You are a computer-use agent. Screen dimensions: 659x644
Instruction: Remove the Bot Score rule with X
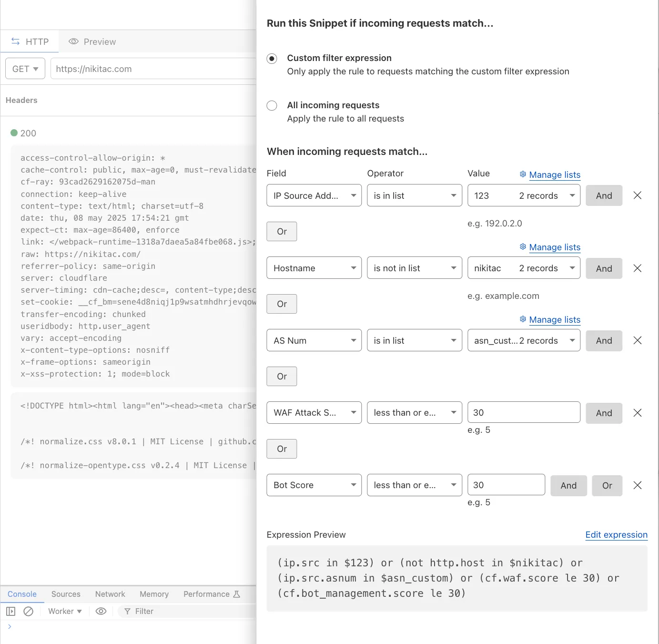(x=638, y=485)
